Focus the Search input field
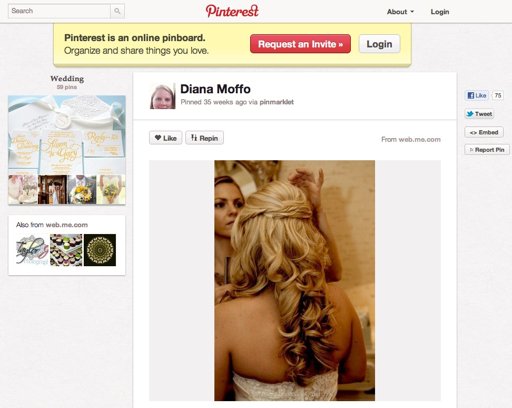 tap(59, 11)
